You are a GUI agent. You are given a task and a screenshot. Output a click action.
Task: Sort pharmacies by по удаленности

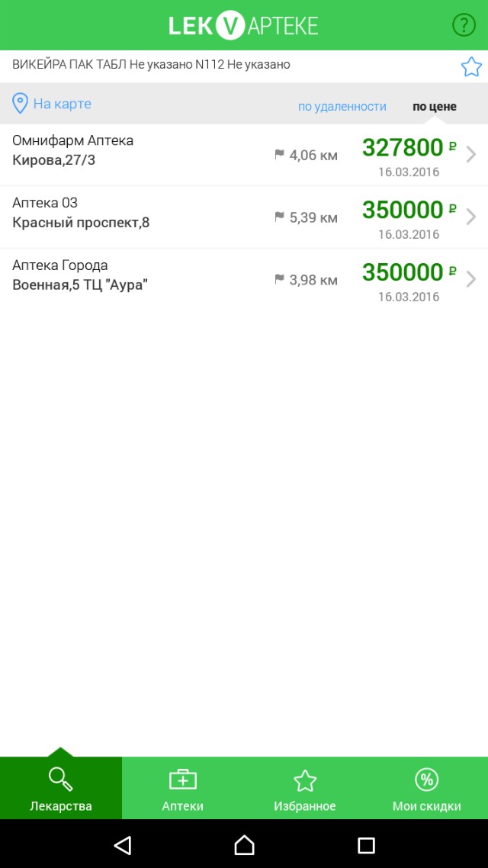(x=342, y=107)
